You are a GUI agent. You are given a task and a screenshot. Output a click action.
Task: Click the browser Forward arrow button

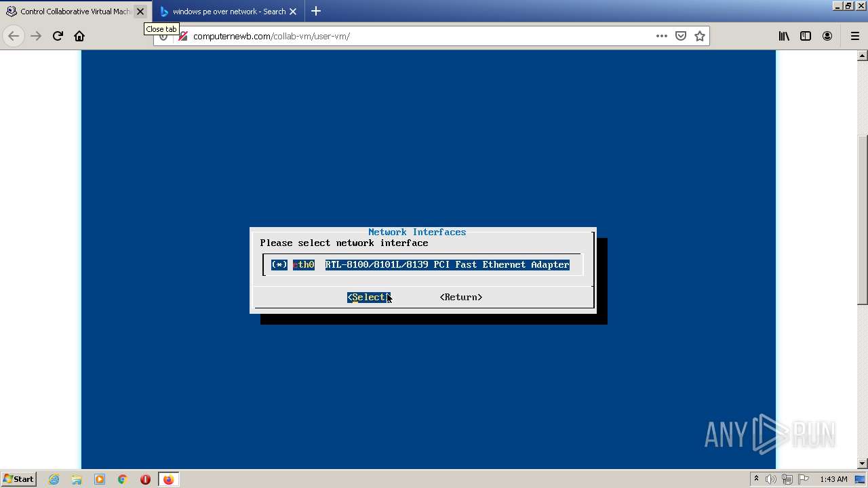click(36, 36)
